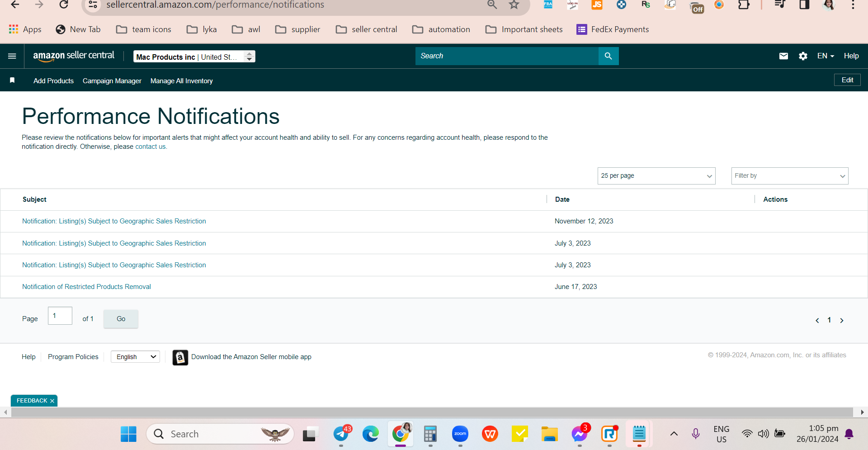
Task: Show hidden system tray icons chevron
Action: (674, 434)
